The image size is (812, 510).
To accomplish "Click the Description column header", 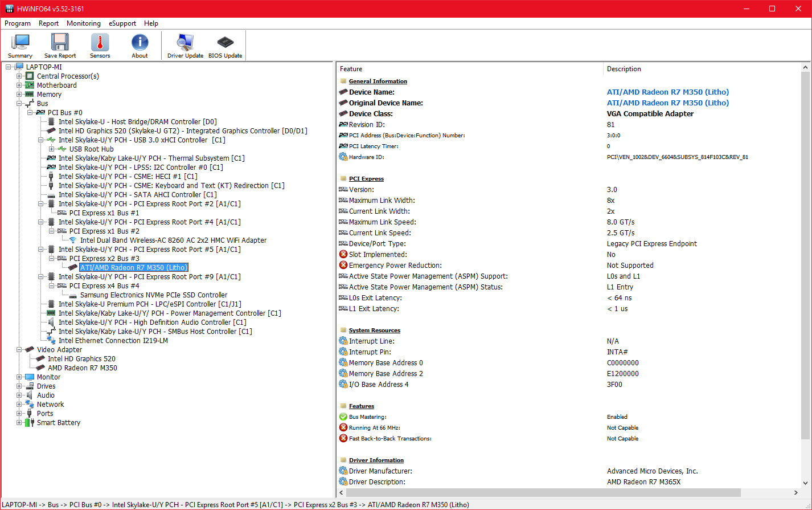I will (702, 69).
